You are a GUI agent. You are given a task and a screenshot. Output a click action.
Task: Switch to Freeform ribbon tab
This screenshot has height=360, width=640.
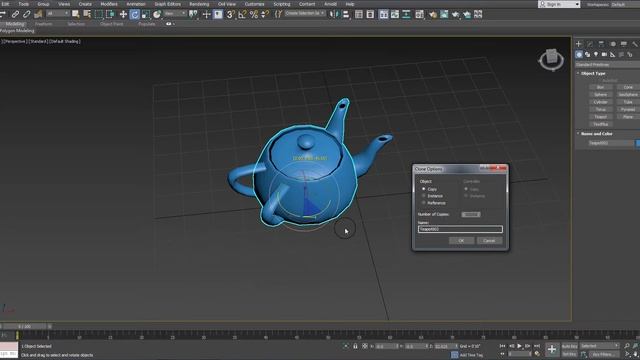pos(44,24)
